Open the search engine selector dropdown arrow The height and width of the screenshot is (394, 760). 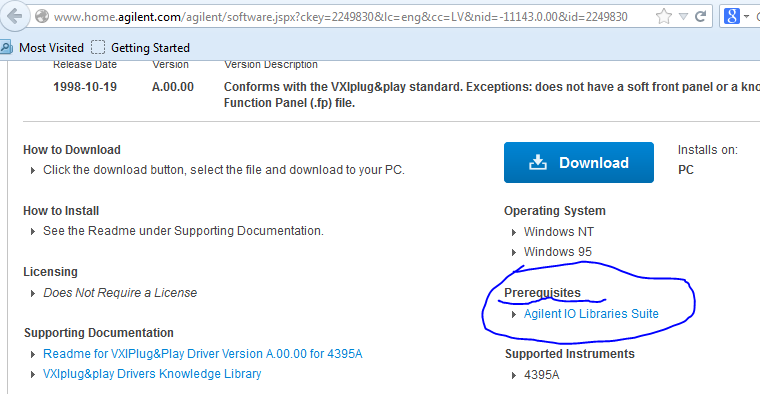pyautogui.click(x=746, y=17)
